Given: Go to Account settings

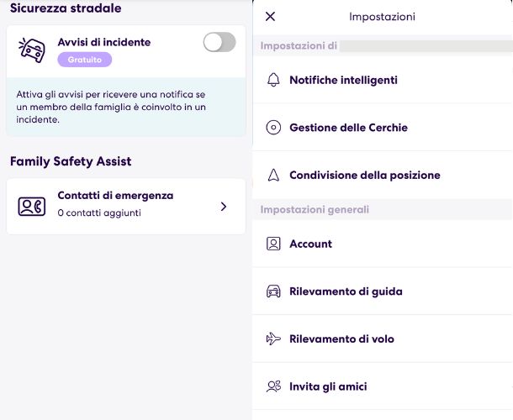Looking at the screenshot, I should 383,244.
